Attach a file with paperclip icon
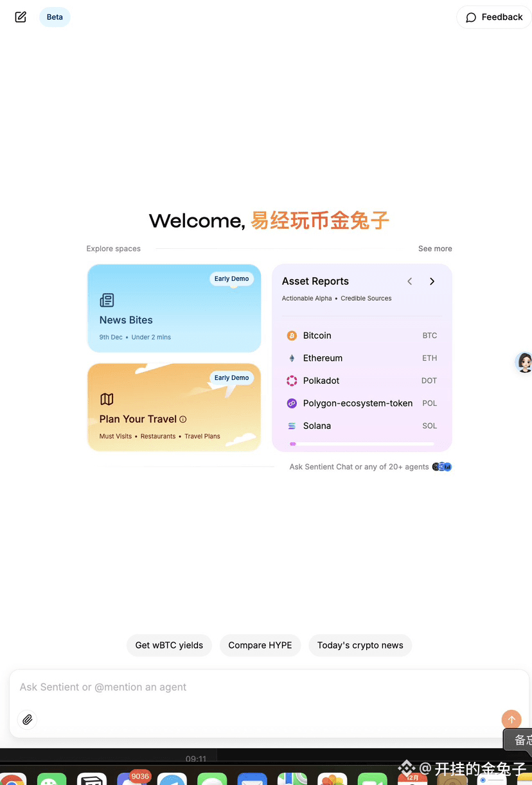Screen dimensions: 532x785 coord(27,719)
